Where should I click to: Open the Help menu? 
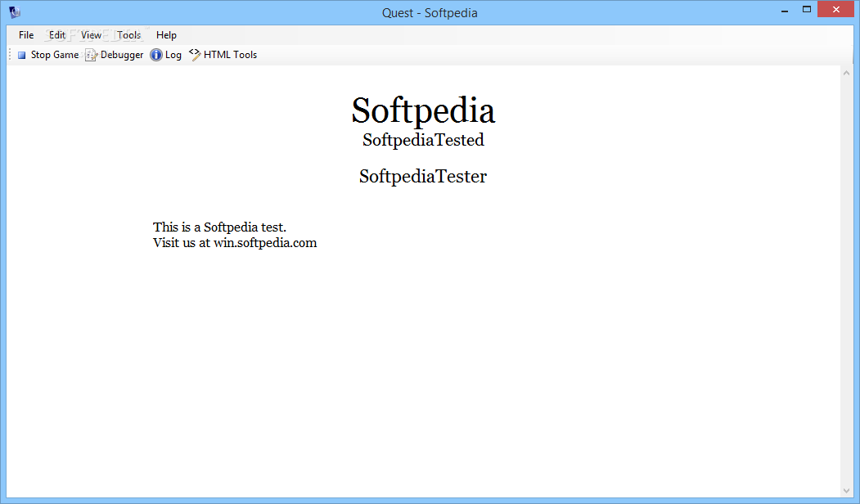(x=166, y=35)
